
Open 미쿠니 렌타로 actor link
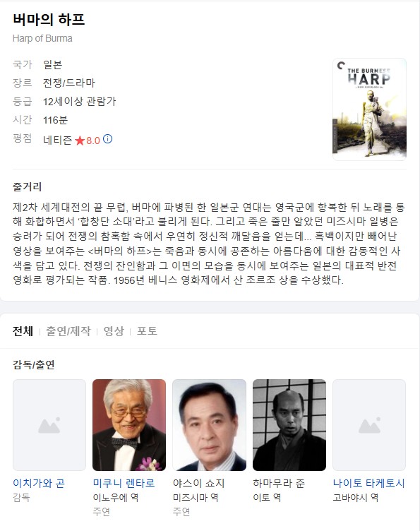pos(124,483)
